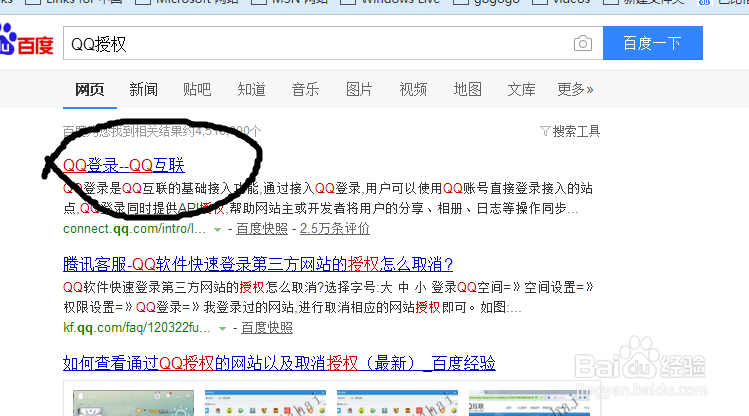The image size is (749, 416).
Task: Open the 知道 tab
Action: [x=251, y=89]
